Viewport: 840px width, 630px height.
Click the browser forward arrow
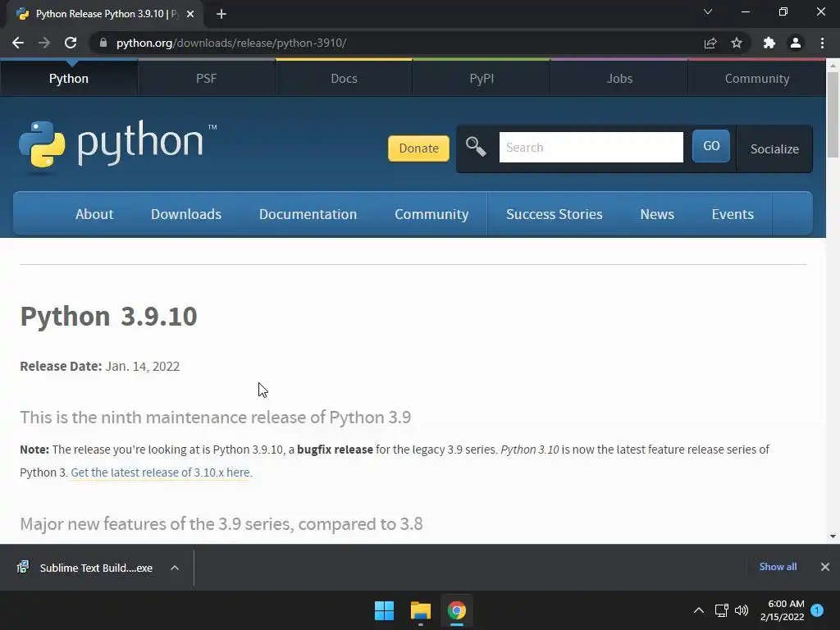point(44,43)
